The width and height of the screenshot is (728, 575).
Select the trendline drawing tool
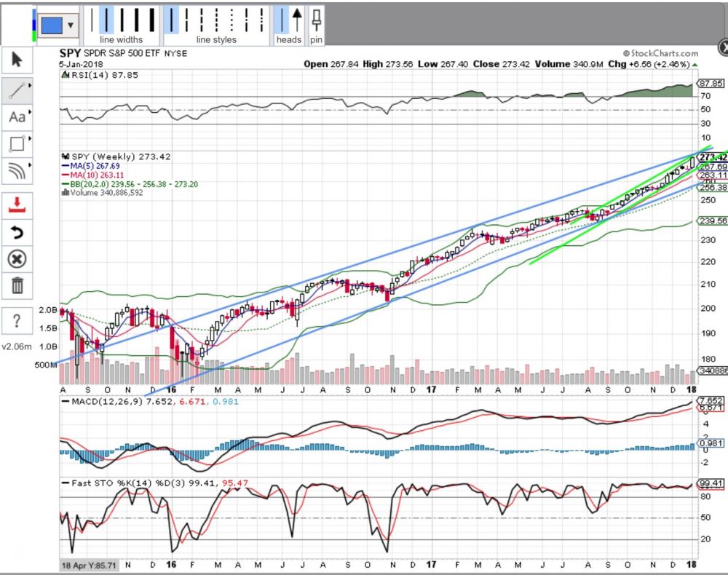(x=17, y=90)
